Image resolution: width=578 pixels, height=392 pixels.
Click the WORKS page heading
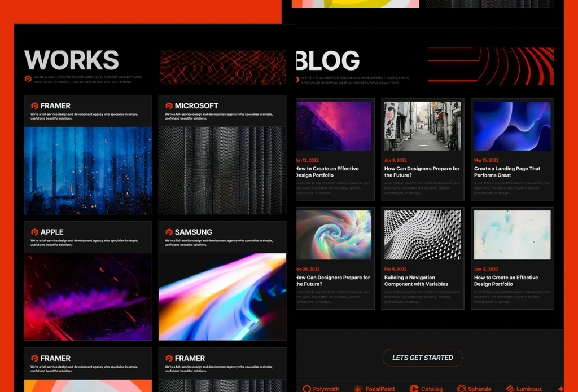coord(72,60)
